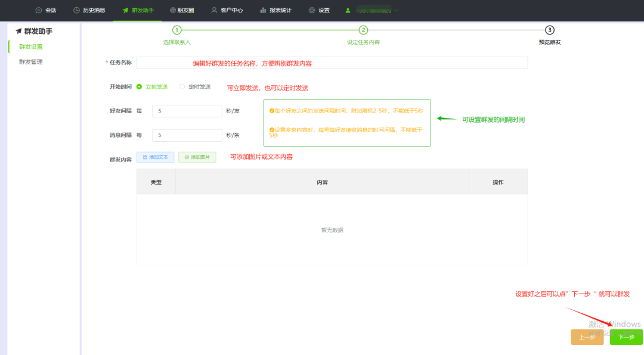Open the 设置 menu item
Screen dimensions: 644x355
tap(319, 10)
